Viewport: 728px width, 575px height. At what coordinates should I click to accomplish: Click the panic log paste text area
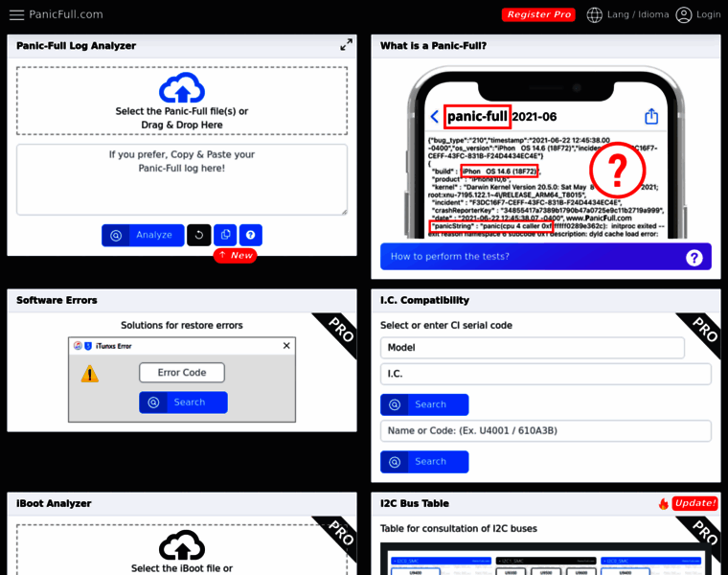pyautogui.click(x=182, y=179)
